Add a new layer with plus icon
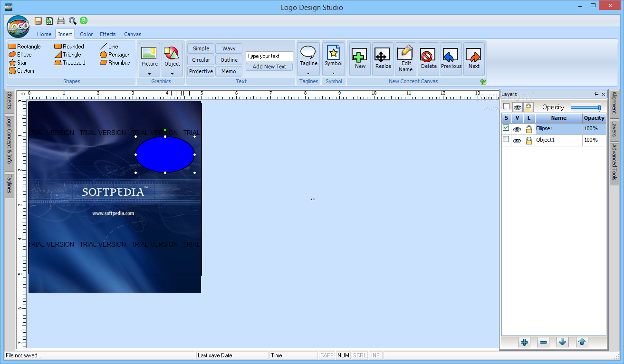Viewport: 624px width, 364px height. 525,342
